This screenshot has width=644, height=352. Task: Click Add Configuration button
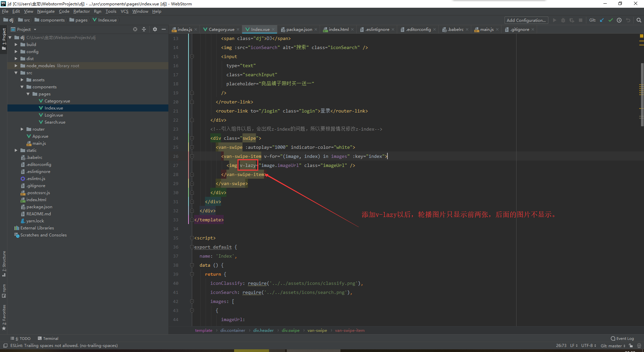tap(526, 20)
